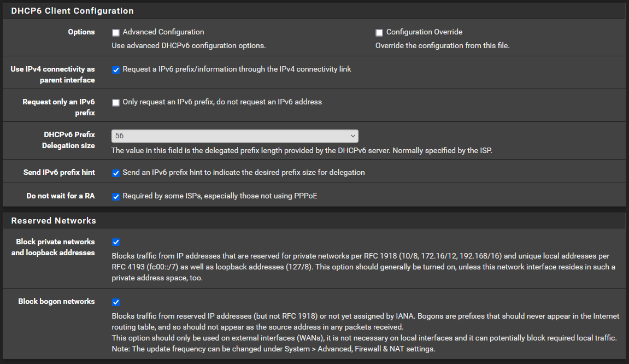Image resolution: width=629 pixels, height=364 pixels.
Task: Open the DHCPv6 Prefix Delegation size dropdown
Action: tap(234, 136)
